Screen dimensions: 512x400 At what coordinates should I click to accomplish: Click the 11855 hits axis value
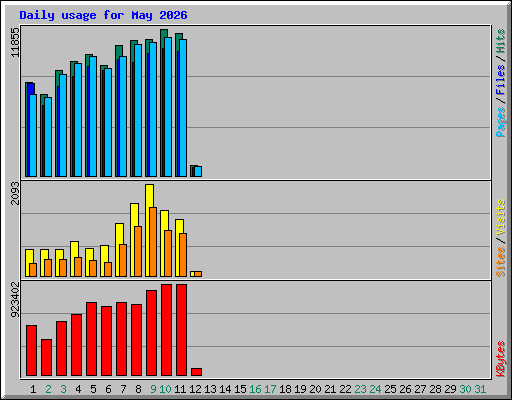[15, 42]
